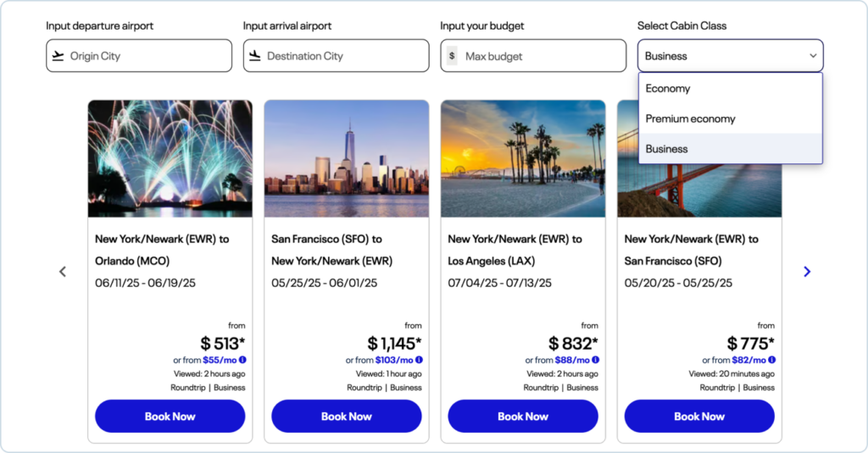Click the departure plane icon in Origin City
Image resolution: width=868 pixels, height=453 pixels.
pyautogui.click(x=58, y=56)
